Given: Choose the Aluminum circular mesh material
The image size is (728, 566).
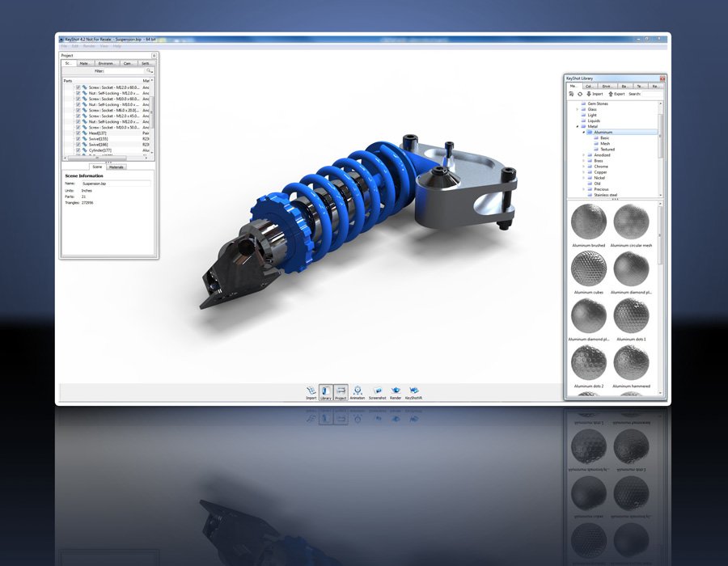Looking at the screenshot, I should (x=631, y=222).
